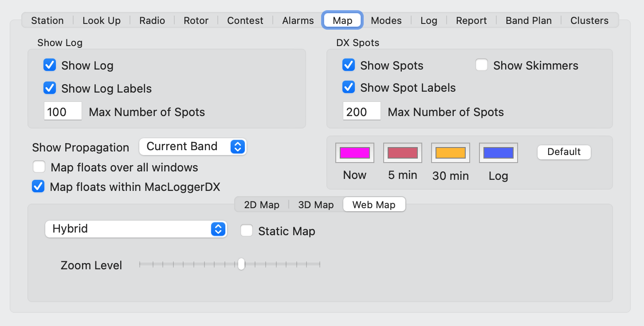
Task: Open the Radio tab
Action: pos(152,20)
